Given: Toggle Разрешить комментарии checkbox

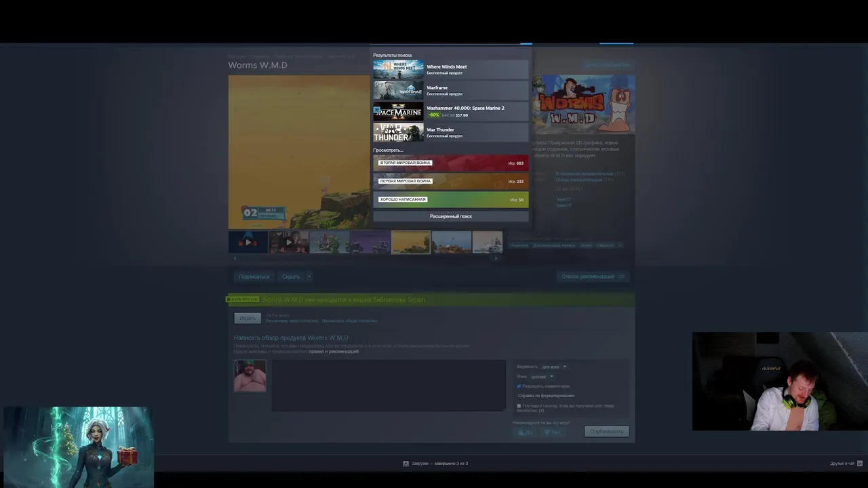Looking at the screenshot, I should [x=519, y=386].
